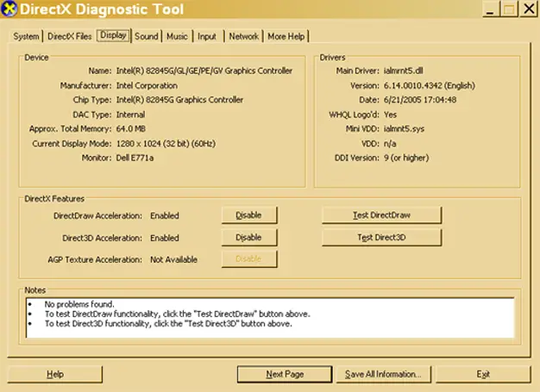The image size is (540, 392).
Task: Click Save All Information button
Action: pos(383,374)
